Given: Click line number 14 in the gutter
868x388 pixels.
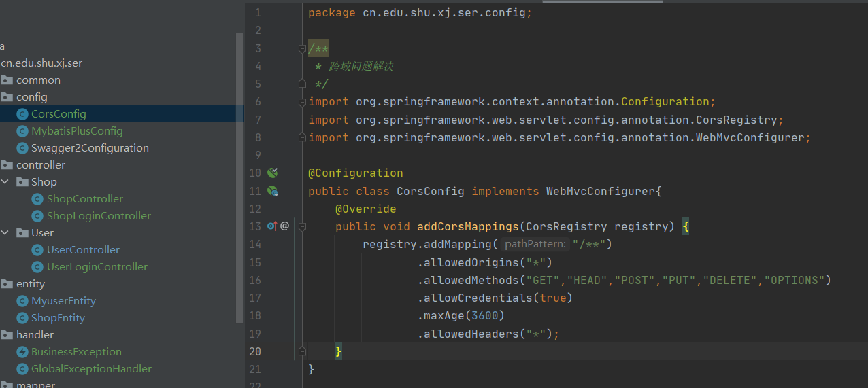Looking at the screenshot, I should pyautogui.click(x=255, y=244).
